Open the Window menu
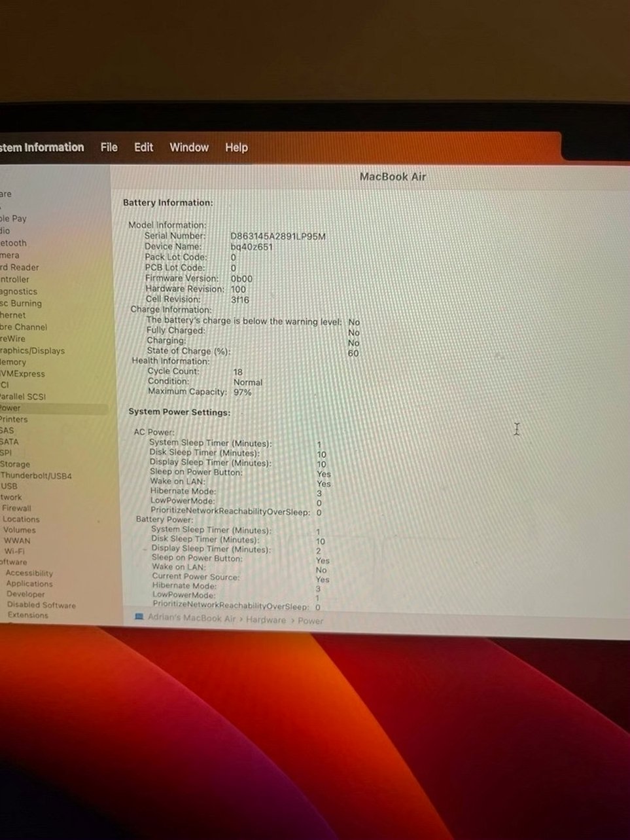630x840 pixels. tap(189, 147)
